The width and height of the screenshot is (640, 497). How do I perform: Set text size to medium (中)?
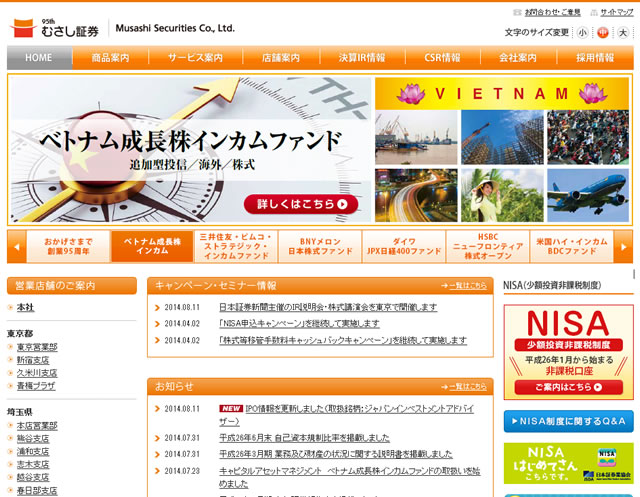point(602,32)
